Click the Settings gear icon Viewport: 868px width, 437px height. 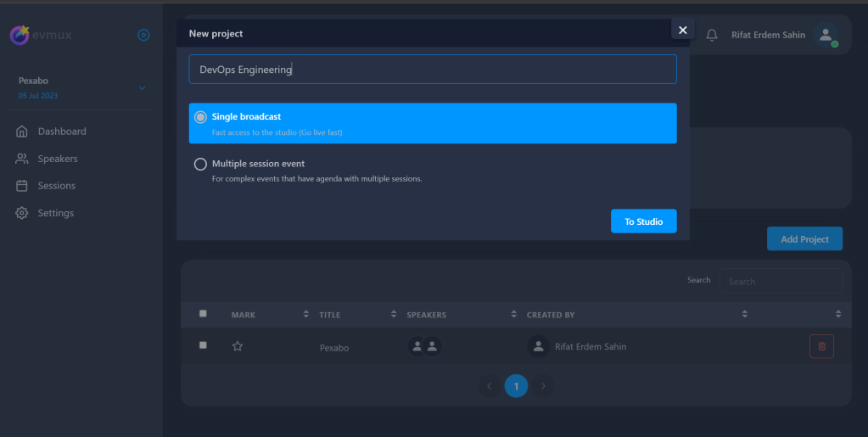[x=21, y=213]
